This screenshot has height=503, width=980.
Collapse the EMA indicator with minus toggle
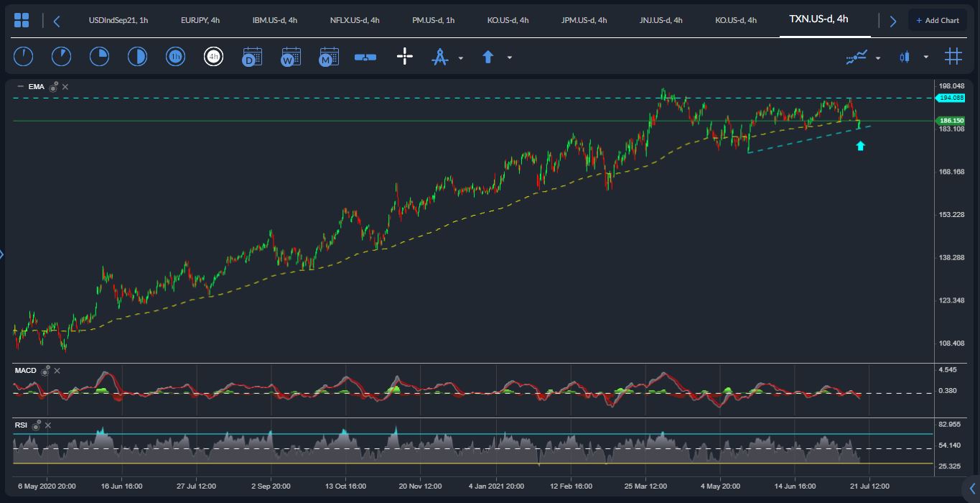(x=20, y=87)
